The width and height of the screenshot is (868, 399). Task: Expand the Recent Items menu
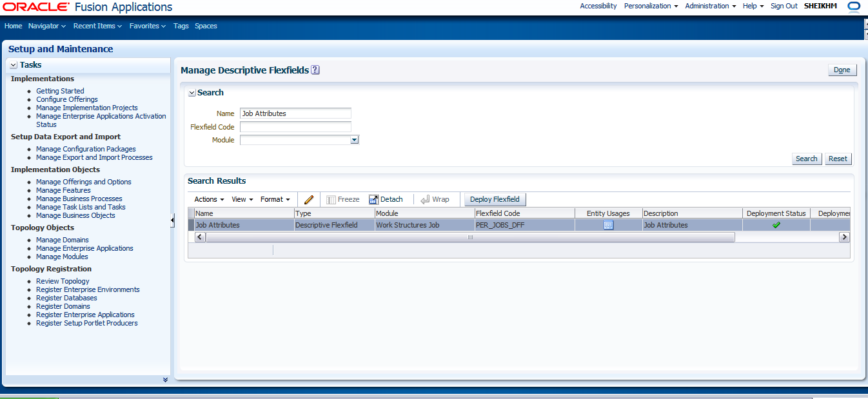coord(97,26)
